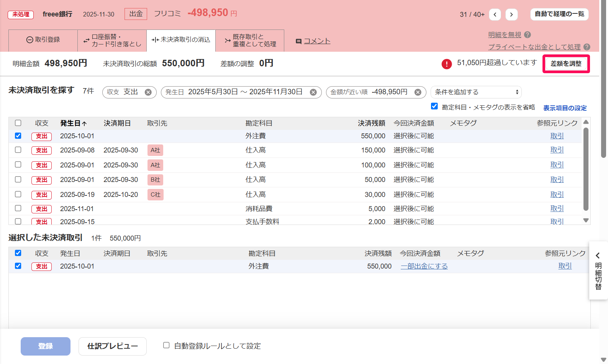This screenshot has width=608, height=364.
Task: Check the C社 30,000 row checkbox
Action: pos(18,194)
